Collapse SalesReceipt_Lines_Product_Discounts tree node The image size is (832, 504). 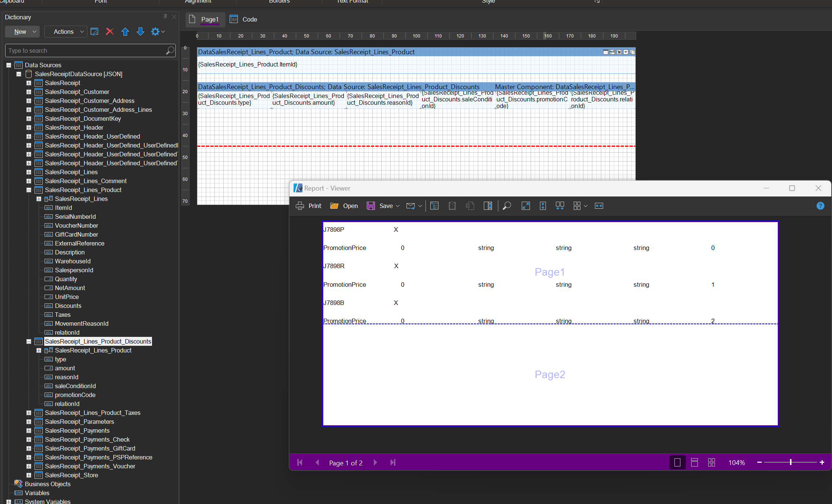click(29, 341)
